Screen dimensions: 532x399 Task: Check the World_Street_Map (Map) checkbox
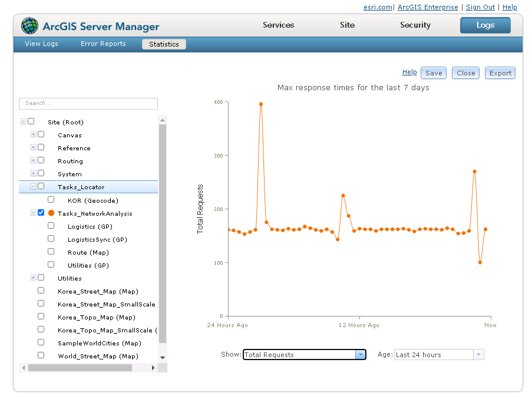[x=41, y=355]
